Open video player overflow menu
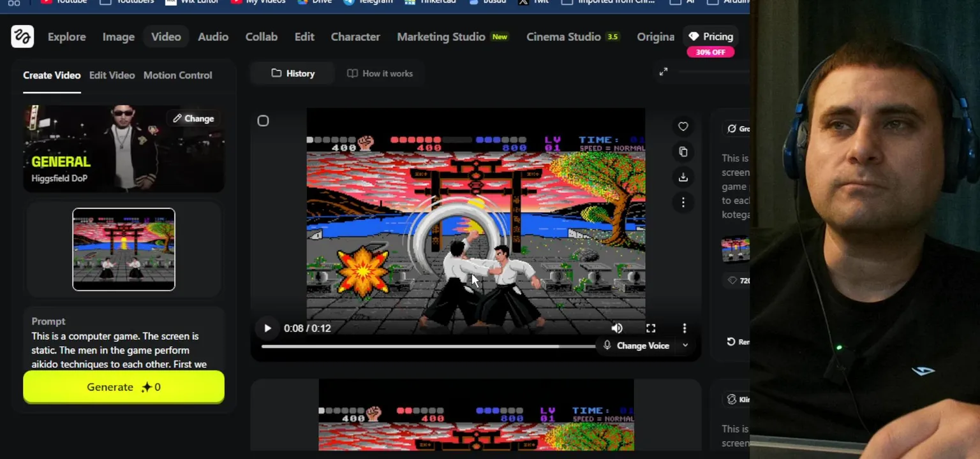Image resolution: width=980 pixels, height=459 pixels. 685,328
